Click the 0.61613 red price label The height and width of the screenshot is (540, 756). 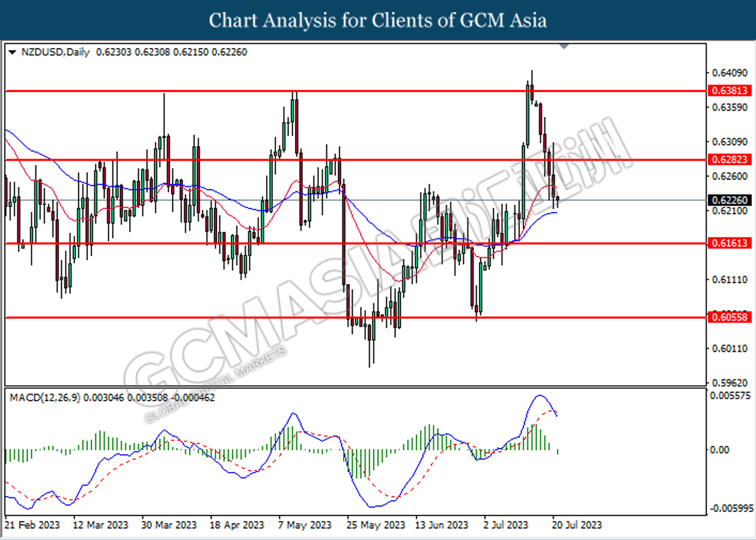point(729,243)
